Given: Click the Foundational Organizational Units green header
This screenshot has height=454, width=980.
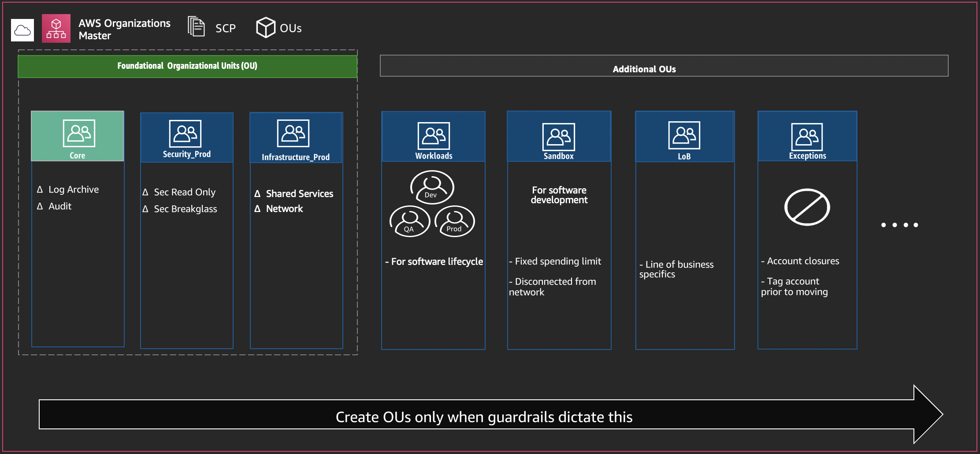Looking at the screenshot, I should (188, 66).
